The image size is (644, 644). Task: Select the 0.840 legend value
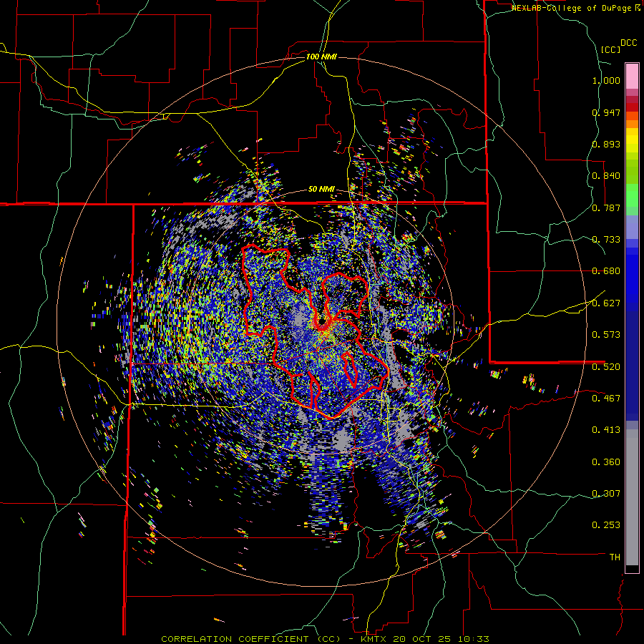click(x=606, y=176)
